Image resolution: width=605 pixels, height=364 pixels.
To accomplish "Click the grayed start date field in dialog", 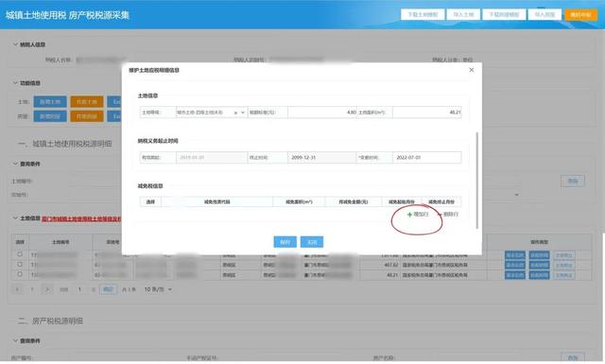I will coord(212,158).
